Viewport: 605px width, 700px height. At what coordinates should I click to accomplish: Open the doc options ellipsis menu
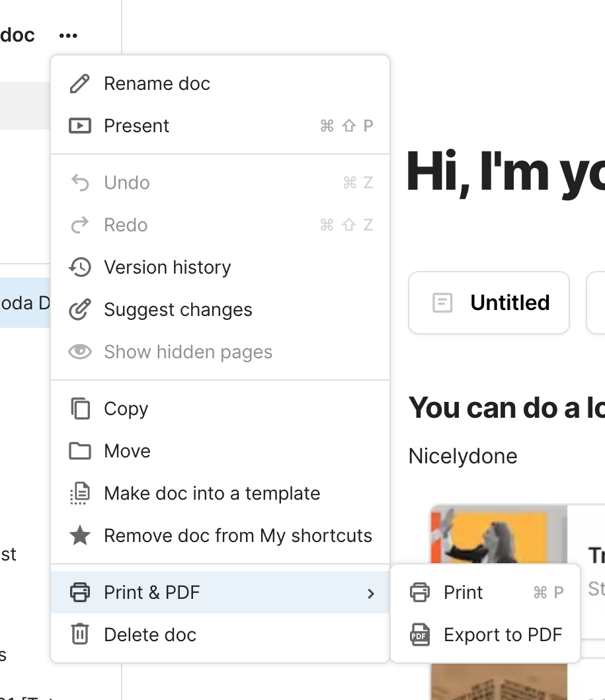point(67,34)
